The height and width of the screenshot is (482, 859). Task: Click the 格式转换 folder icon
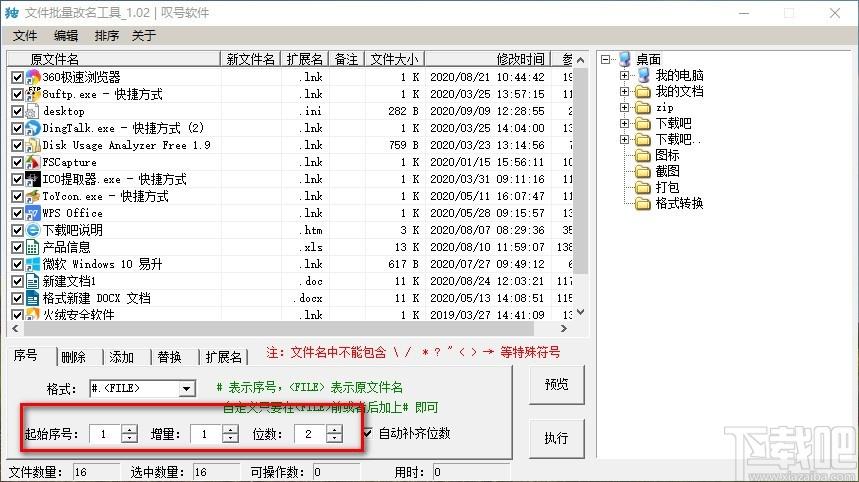643,204
